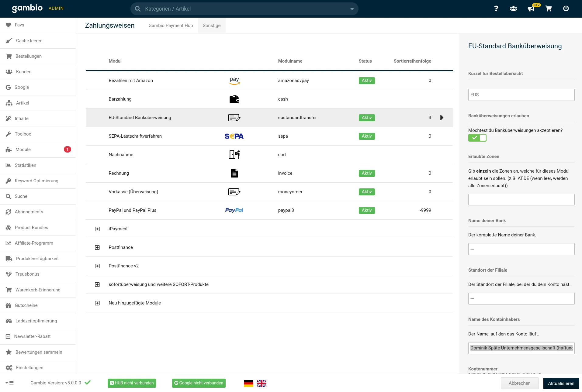This screenshot has height=392, width=582.
Task: Click the Abbrechen button
Action: pos(519,383)
